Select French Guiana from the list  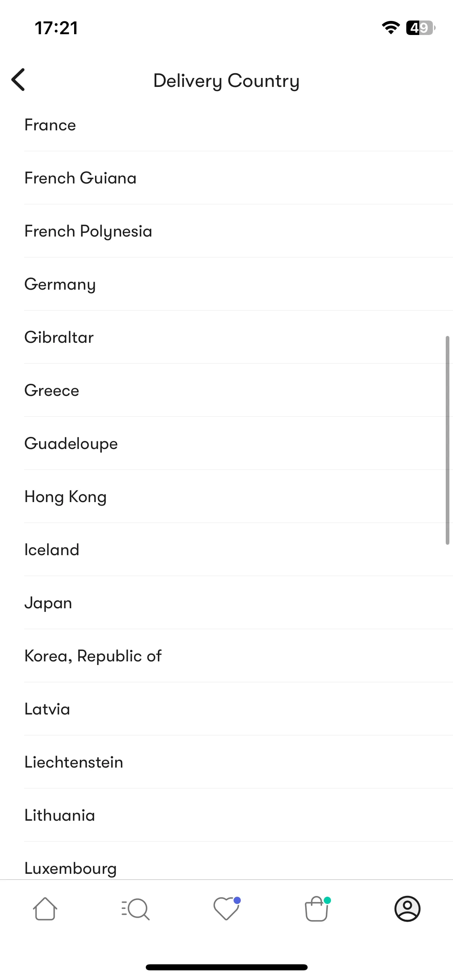pyautogui.click(x=238, y=178)
